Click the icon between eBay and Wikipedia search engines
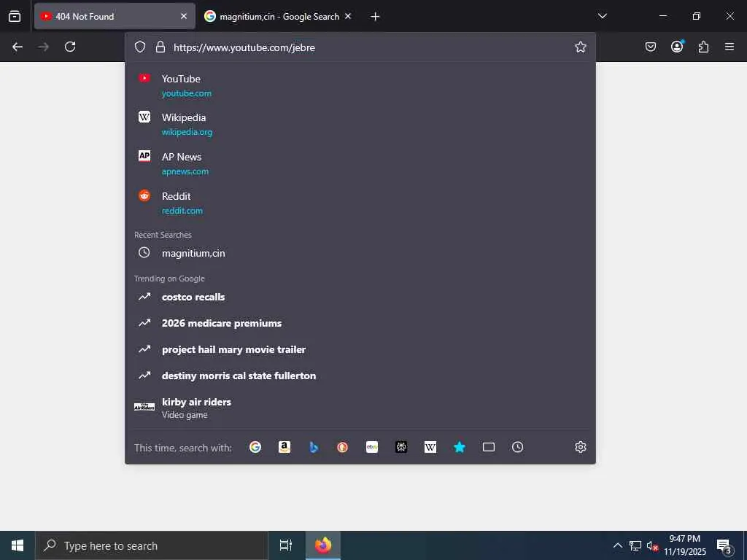747x560 pixels. point(401,447)
